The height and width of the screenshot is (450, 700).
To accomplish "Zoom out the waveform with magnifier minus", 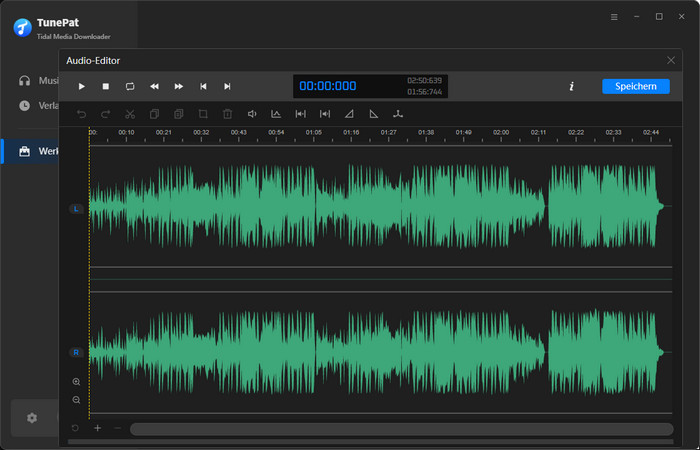I will point(76,400).
